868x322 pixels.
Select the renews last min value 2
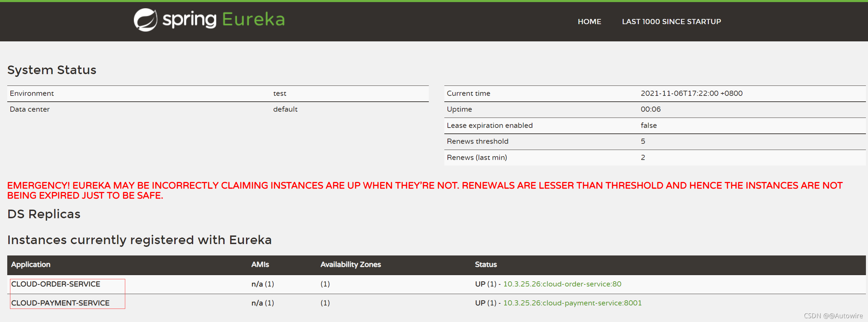pos(643,158)
